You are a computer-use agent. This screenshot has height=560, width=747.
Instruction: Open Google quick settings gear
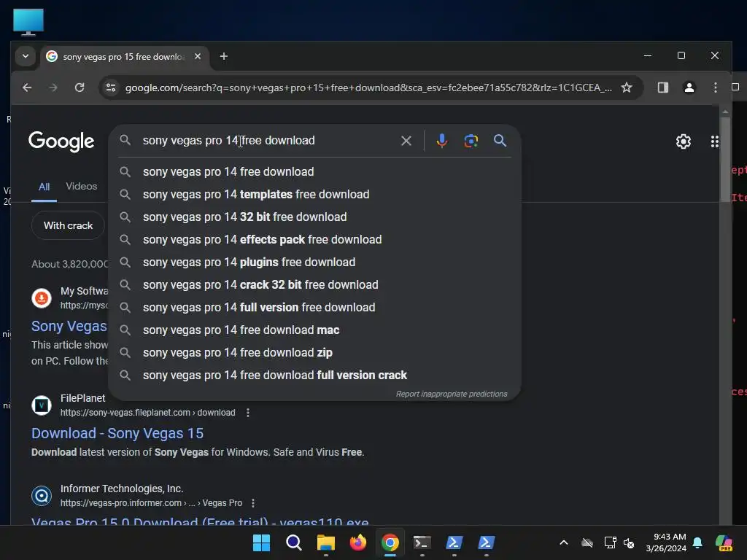pos(683,141)
